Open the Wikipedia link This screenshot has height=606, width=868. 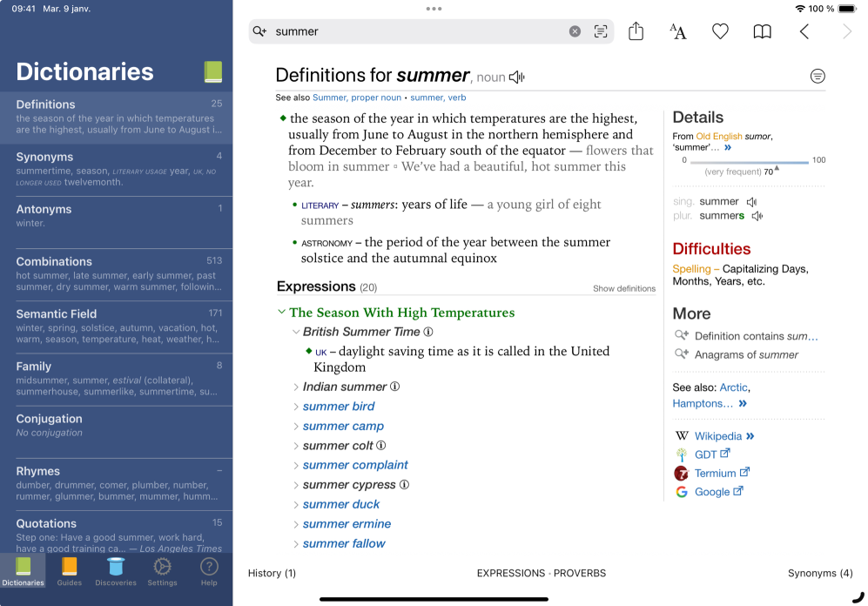[717, 436]
